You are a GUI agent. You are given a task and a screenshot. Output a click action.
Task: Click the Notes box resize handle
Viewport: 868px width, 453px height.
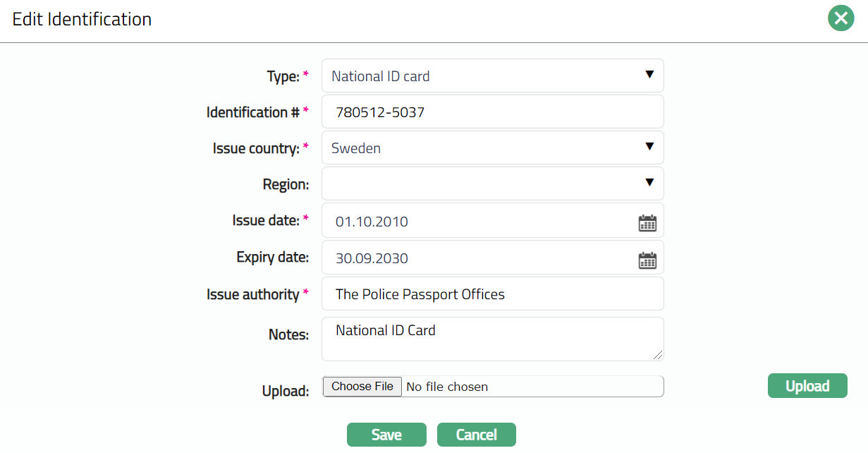coord(658,355)
